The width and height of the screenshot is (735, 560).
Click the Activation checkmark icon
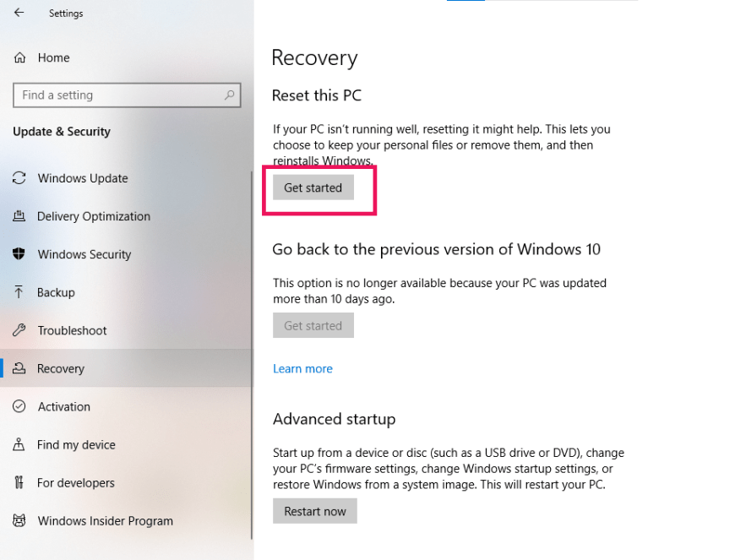19,406
